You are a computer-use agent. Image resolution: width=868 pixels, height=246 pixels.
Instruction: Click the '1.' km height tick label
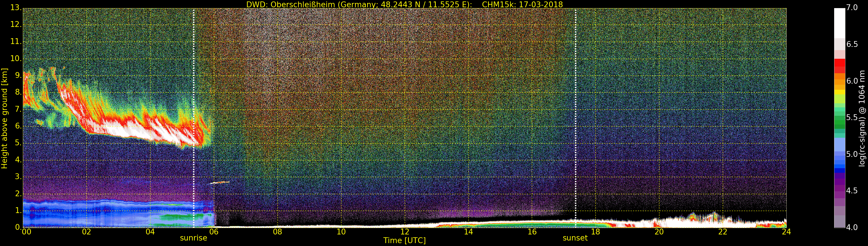click(18, 210)
